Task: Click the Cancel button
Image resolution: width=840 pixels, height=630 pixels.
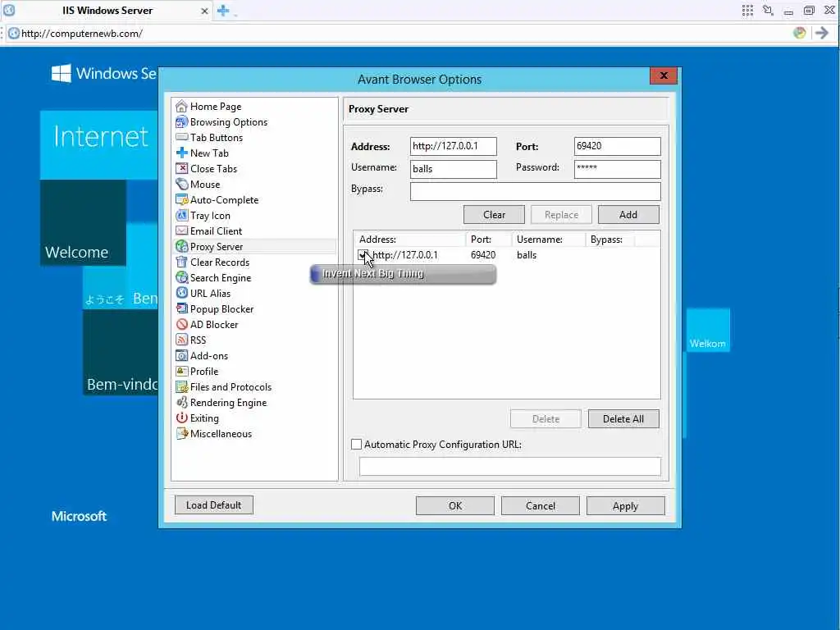Action: pos(540,505)
